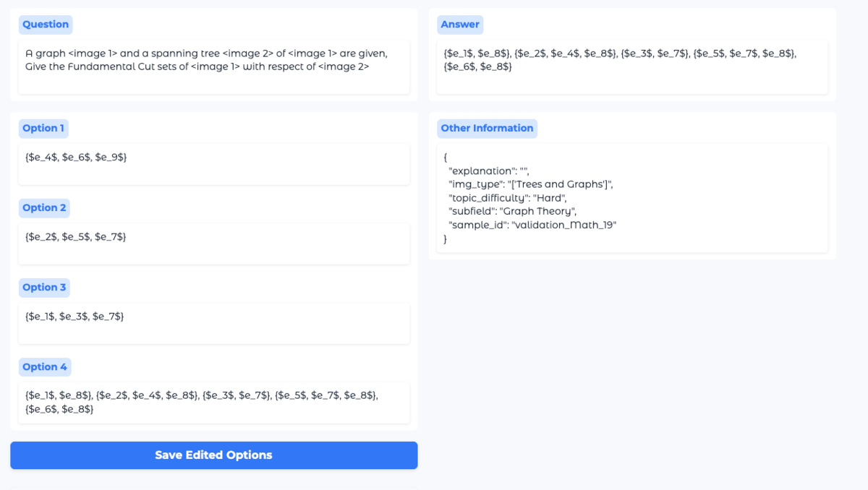
Task: Click the "sample_id" validation_Math_19 line
Action: tap(532, 225)
